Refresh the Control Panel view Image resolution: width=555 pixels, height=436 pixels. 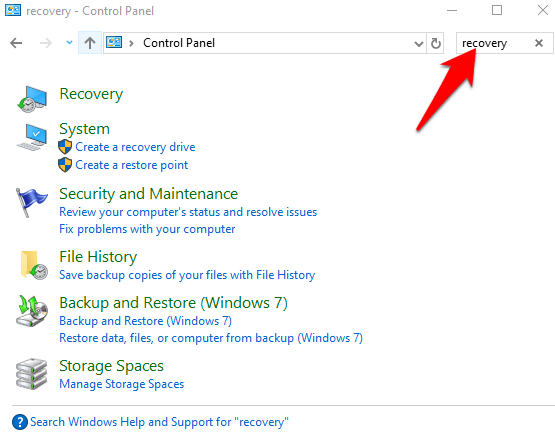click(x=436, y=43)
